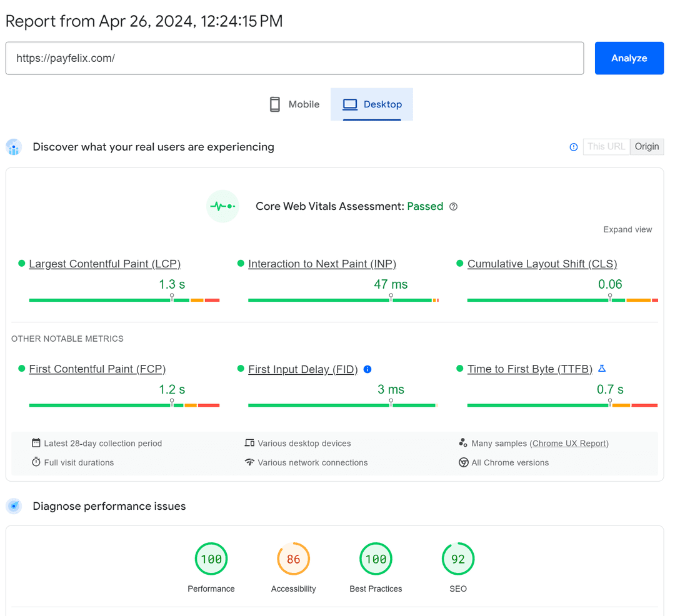675x616 pixels.
Task: Click the Accessibility label under the gauge
Action: coord(293,589)
